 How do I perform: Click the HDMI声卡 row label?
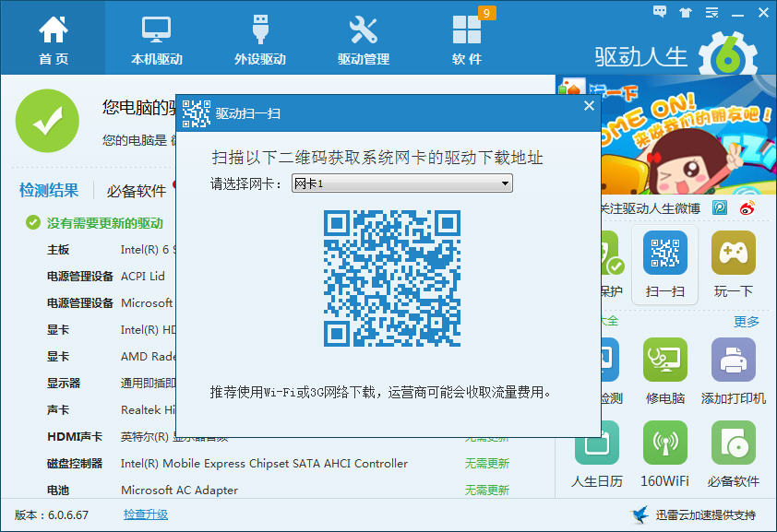click(x=75, y=437)
